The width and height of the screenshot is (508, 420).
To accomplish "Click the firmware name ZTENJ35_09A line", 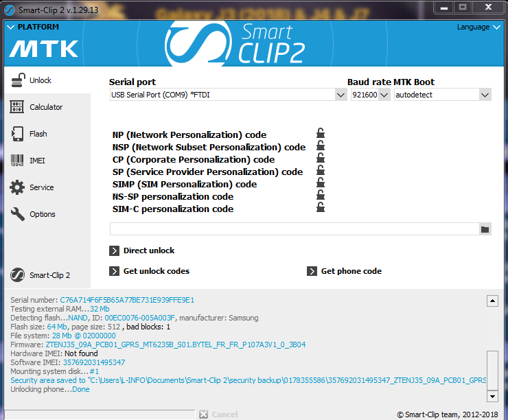I will (176, 345).
